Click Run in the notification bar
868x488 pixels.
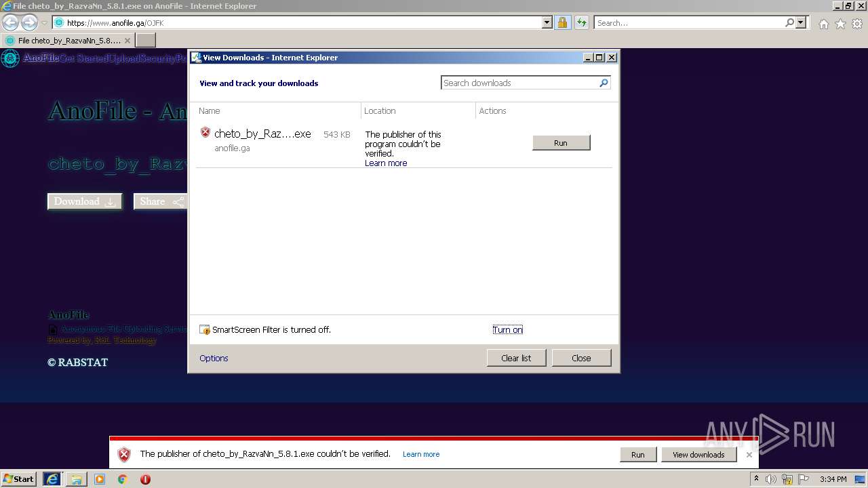click(x=638, y=455)
